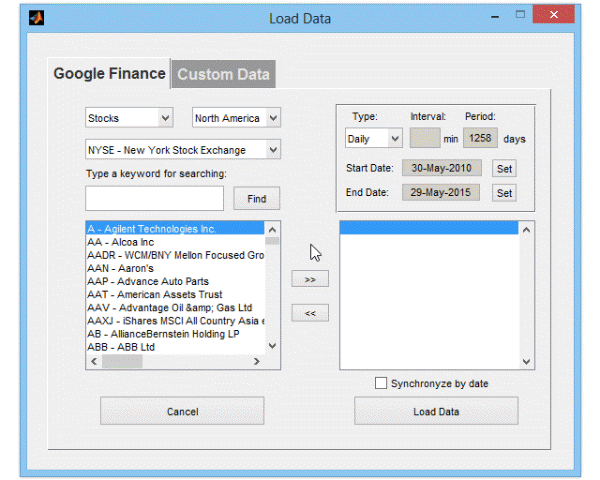The height and width of the screenshot is (480, 600).
Task: Switch to the Custom Data tab
Action: point(223,74)
